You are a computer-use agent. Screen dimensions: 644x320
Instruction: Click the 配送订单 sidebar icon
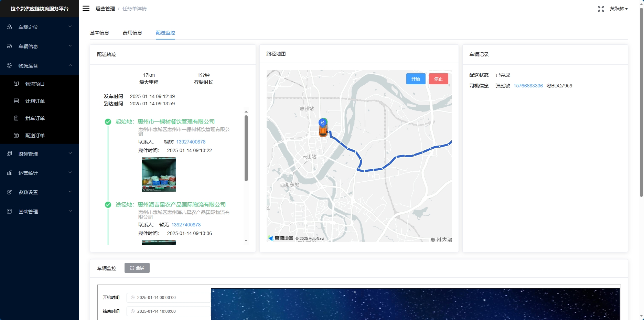pyautogui.click(x=16, y=135)
